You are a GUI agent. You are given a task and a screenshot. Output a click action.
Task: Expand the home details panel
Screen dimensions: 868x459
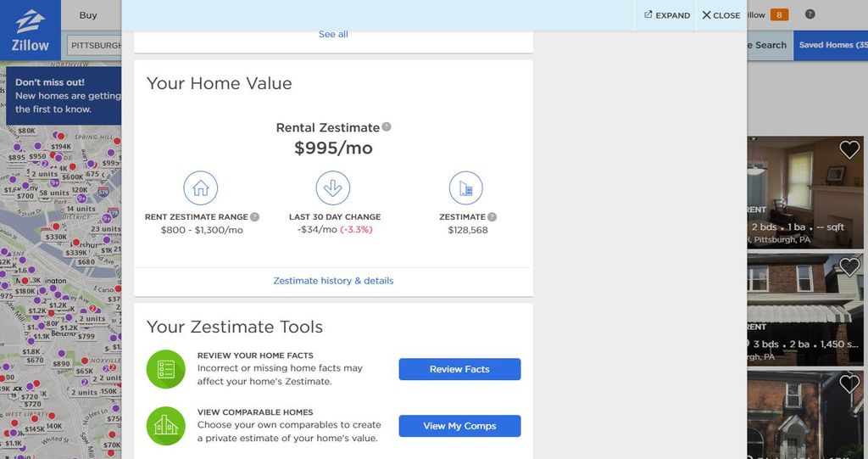667,15
